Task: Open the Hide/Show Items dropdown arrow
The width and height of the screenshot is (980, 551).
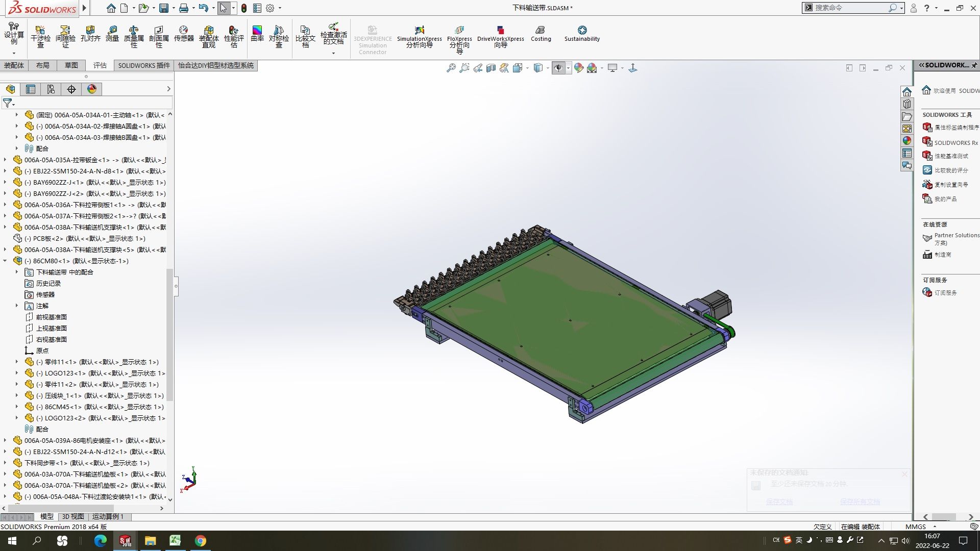Action: (568, 68)
